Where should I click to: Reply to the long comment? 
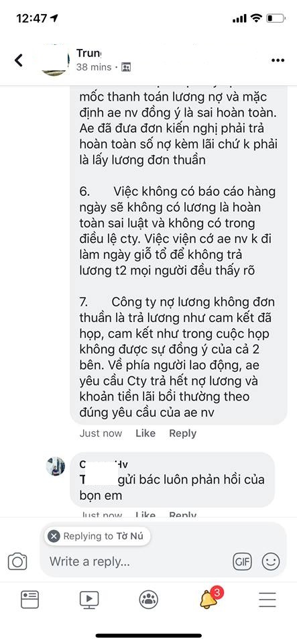pos(182,433)
